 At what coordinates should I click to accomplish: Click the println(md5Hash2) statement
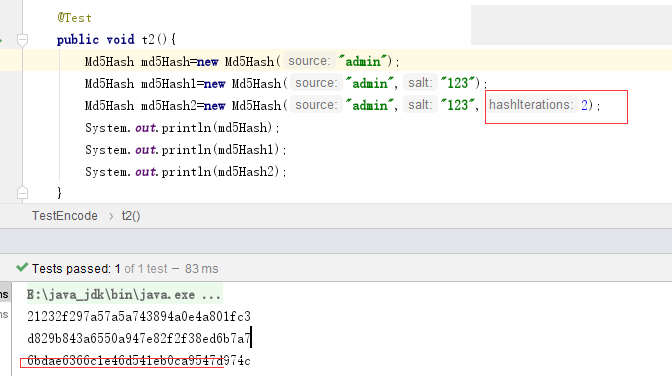[186, 171]
